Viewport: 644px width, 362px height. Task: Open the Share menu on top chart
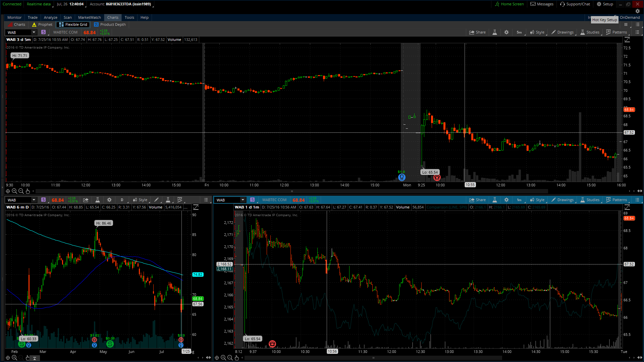(477, 32)
